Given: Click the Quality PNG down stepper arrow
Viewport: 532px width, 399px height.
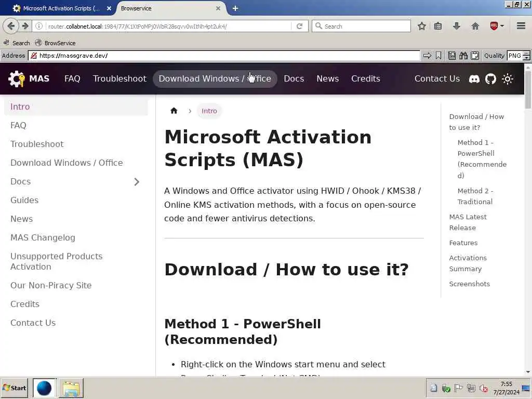Looking at the screenshot, I should coord(526,58).
